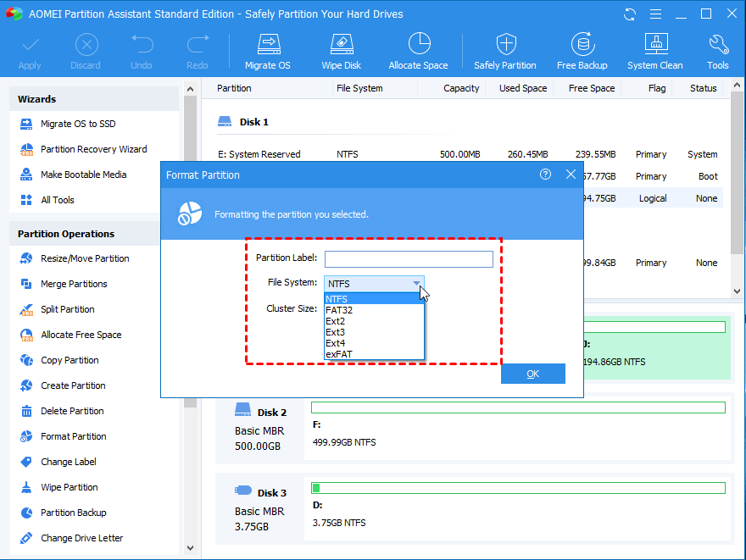The image size is (746, 560).
Task: Select exFAT in the file system dropdown
Action: [x=339, y=354]
